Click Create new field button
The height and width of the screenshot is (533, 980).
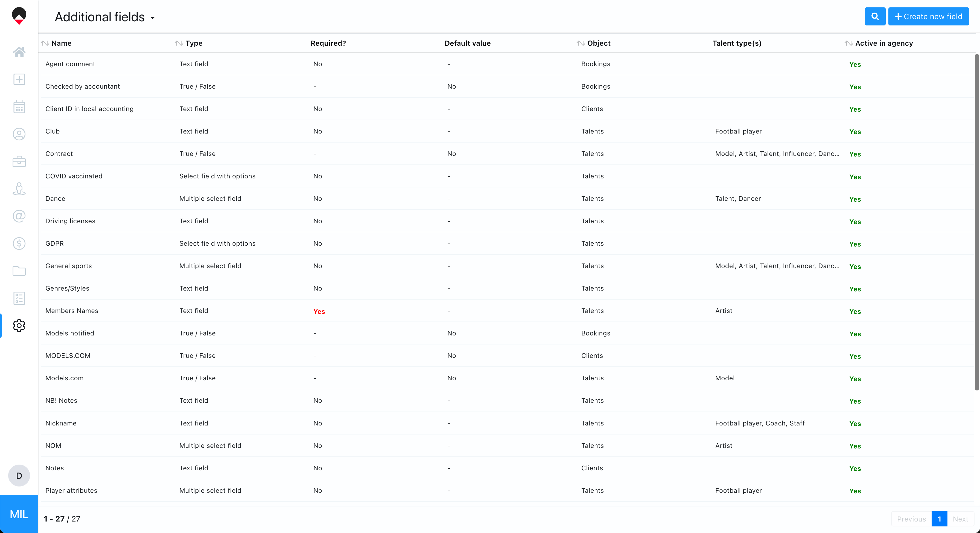click(x=928, y=16)
